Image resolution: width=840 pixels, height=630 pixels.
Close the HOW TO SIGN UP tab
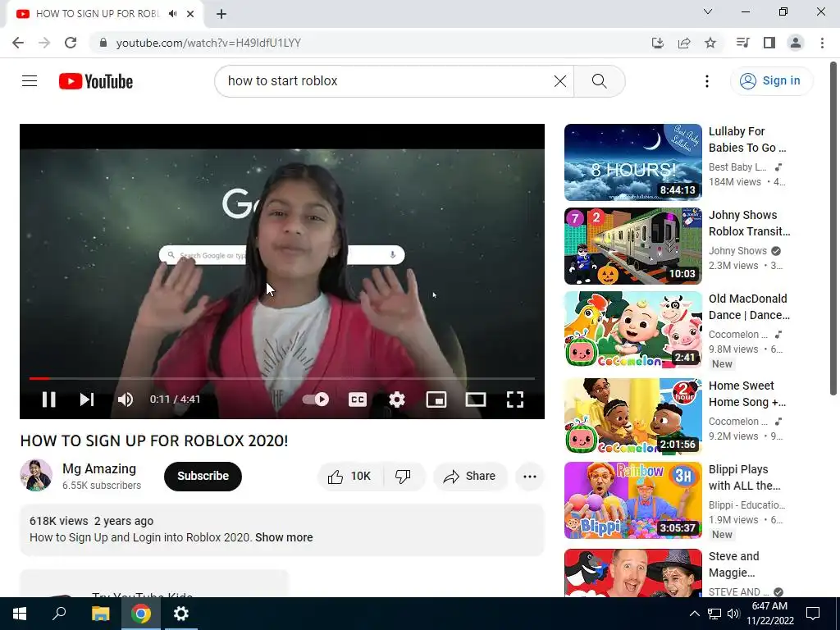[190, 14]
